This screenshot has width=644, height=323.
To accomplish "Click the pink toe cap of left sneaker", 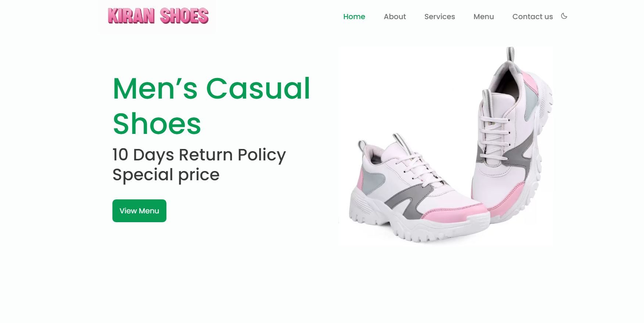I will click(456, 215).
